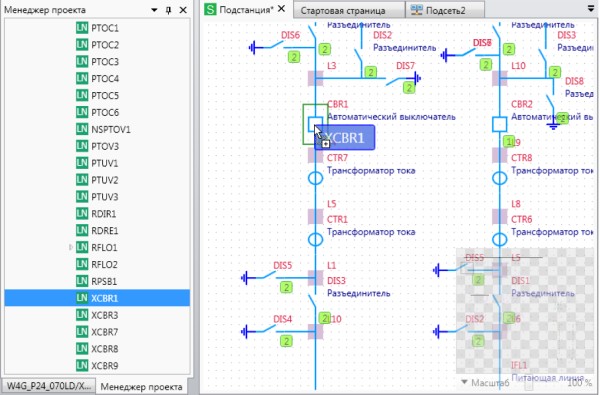Open the Менеджер проекта panel dropdown arrow
This screenshot has height=395, width=600.
(154, 10)
